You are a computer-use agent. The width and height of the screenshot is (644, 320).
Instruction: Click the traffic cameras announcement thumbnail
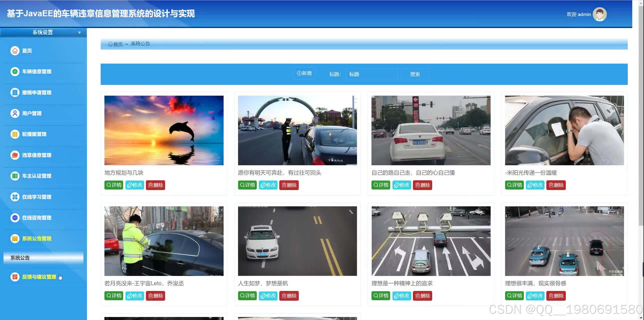pyautogui.click(x=431, y=241)
